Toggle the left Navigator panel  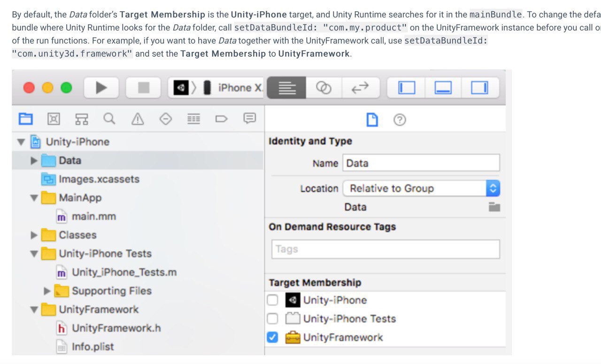[407, 88]
